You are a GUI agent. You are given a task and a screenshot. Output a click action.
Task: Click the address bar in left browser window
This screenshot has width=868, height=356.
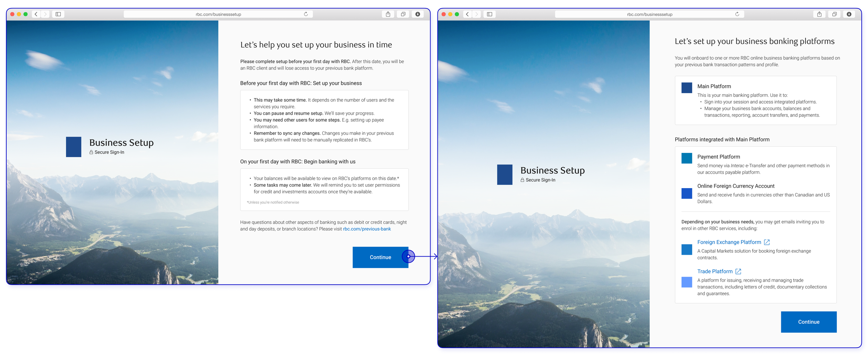(x=218, y=14)
